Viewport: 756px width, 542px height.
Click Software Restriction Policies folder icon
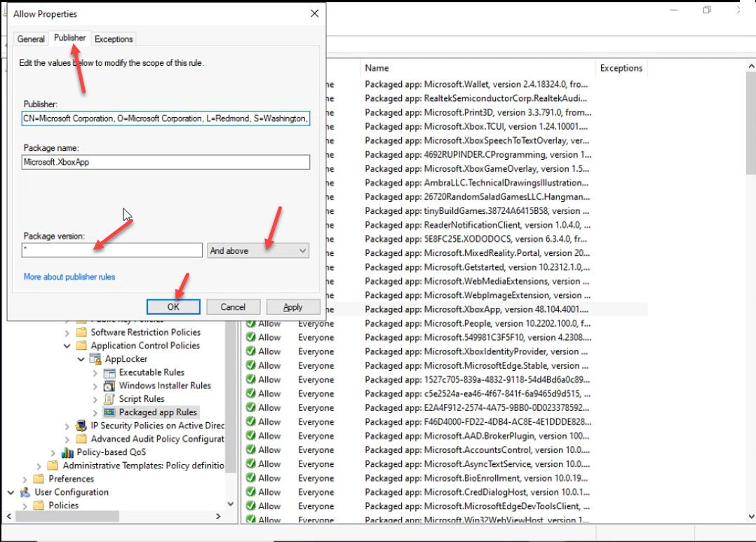81,332
